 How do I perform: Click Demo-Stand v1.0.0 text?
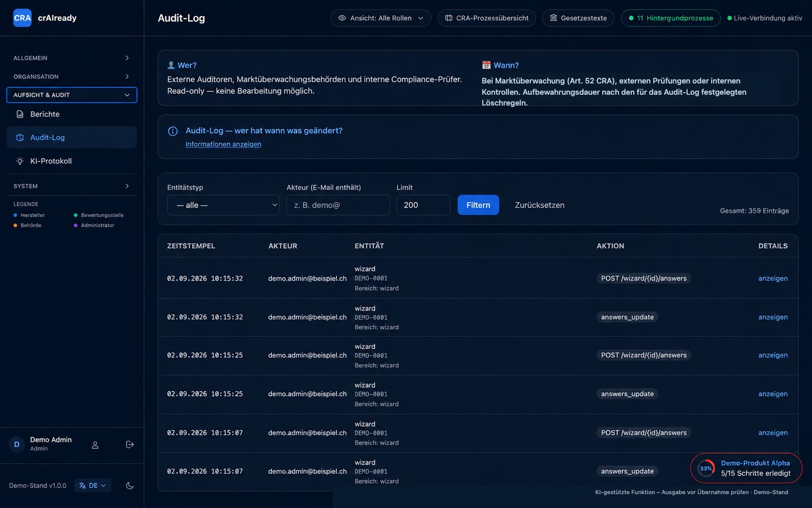coord(37,485)
